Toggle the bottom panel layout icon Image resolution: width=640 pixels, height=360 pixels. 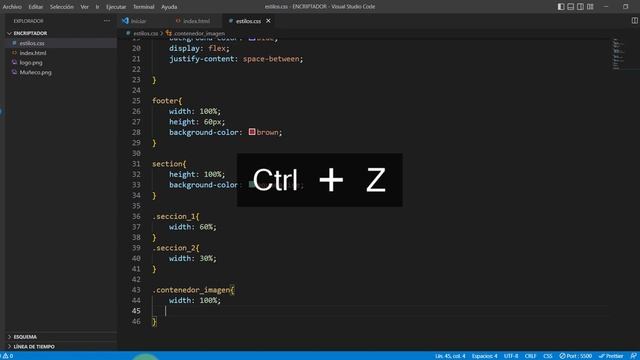click(x=571, y=7)
